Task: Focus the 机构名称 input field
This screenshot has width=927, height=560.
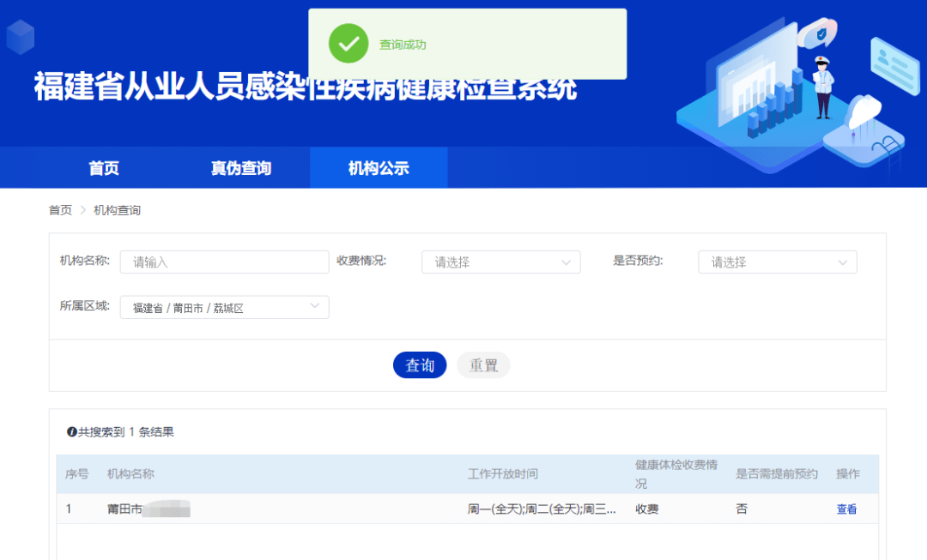Action: 225,262
